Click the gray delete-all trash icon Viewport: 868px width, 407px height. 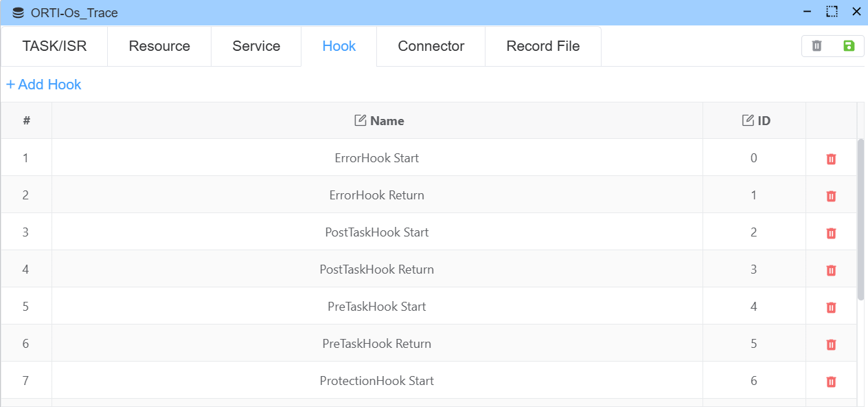[x=816, y=46]
